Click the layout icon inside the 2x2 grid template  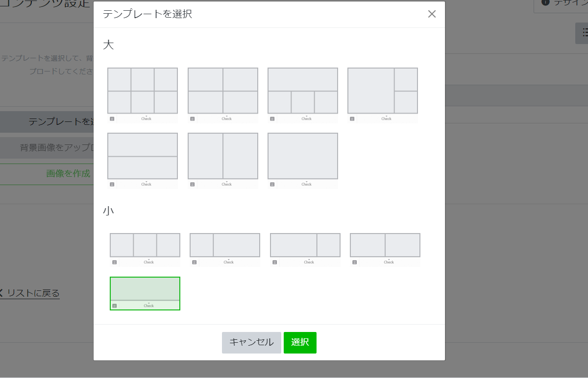point(193,118)
